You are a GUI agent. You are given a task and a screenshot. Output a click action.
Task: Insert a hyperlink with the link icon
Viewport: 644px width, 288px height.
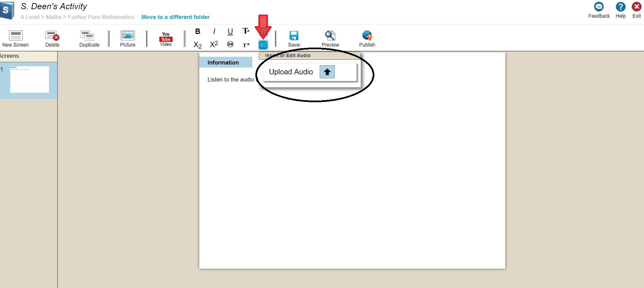(230, 44)
